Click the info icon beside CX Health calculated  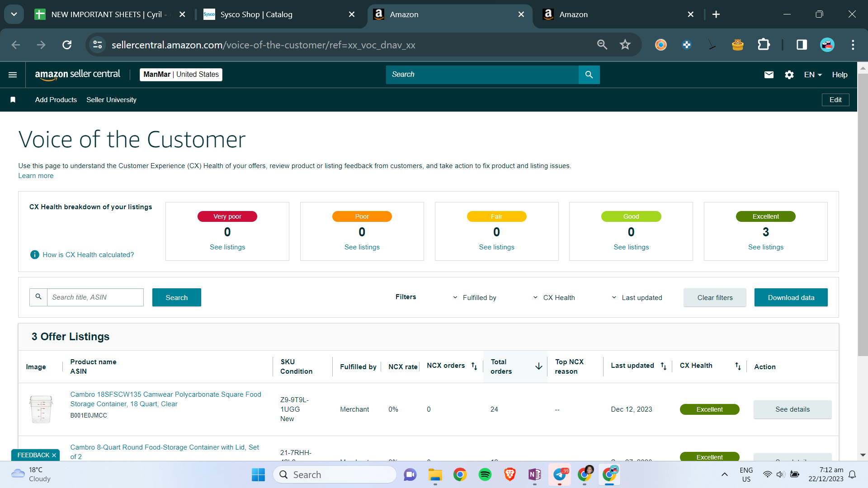point(35,255)
